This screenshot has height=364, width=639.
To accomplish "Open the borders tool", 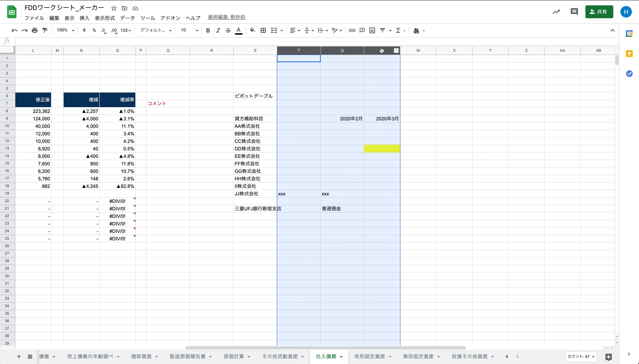I will pos(263,30).
